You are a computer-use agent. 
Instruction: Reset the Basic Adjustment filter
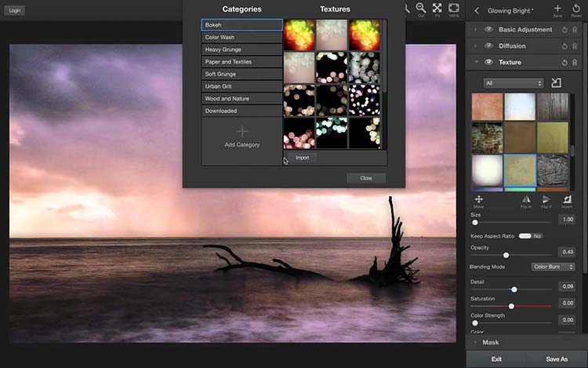pos(564,30)
